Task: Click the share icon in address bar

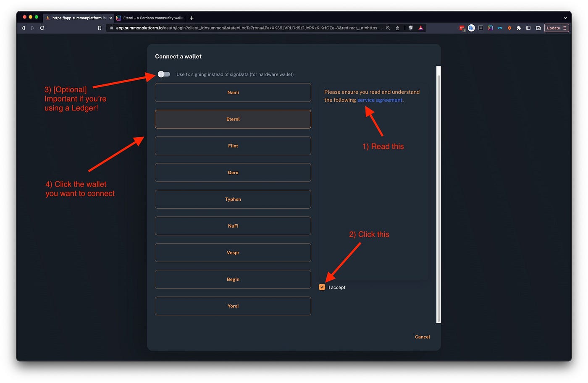Action: [x=397, y=28]
